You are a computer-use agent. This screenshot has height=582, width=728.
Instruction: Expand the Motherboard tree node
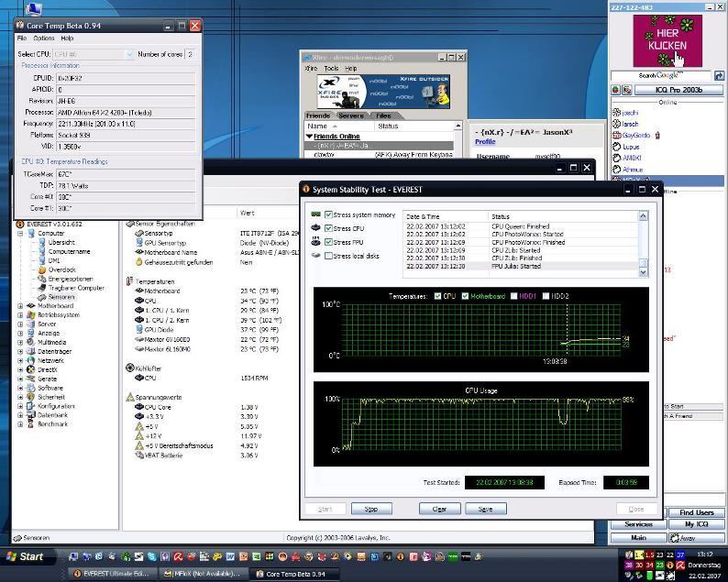[20, 306]
